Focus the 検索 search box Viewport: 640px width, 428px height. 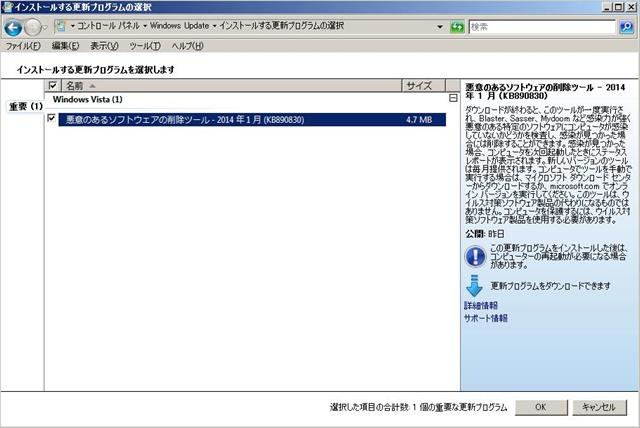(x=542, y=27)
